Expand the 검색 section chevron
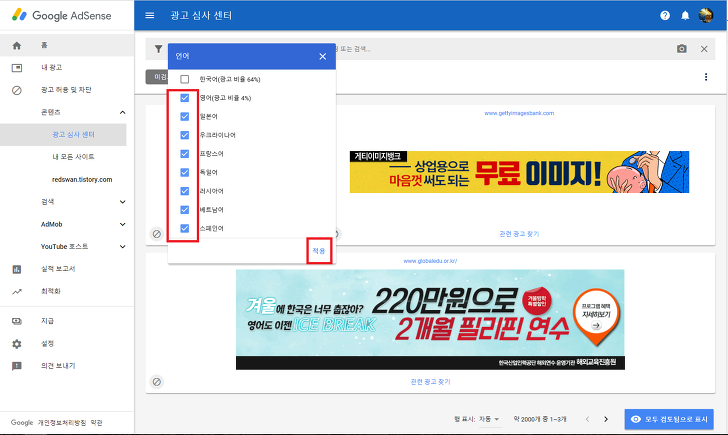Viewport: 728px width, 435px height. coord(123,202)
